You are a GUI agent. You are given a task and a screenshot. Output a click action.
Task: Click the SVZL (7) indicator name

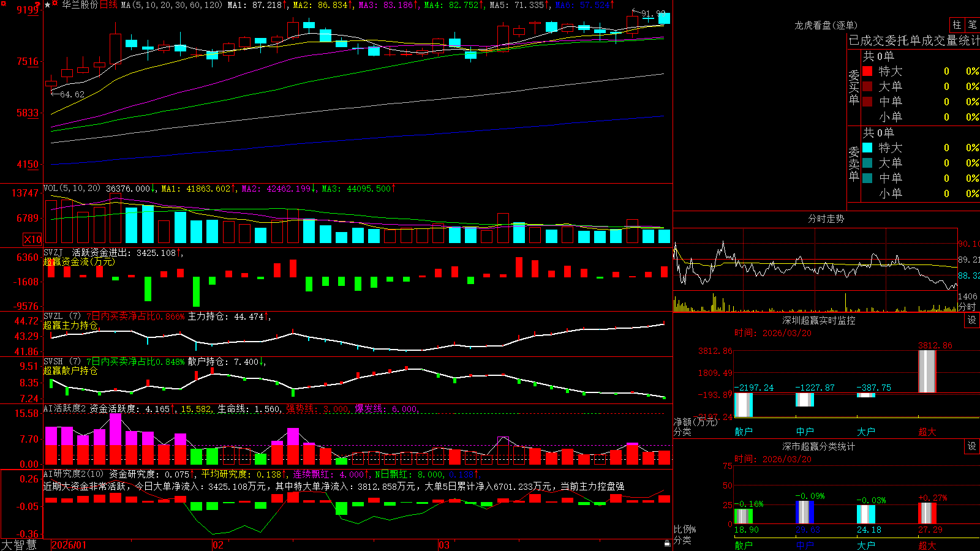pos(62,316)
